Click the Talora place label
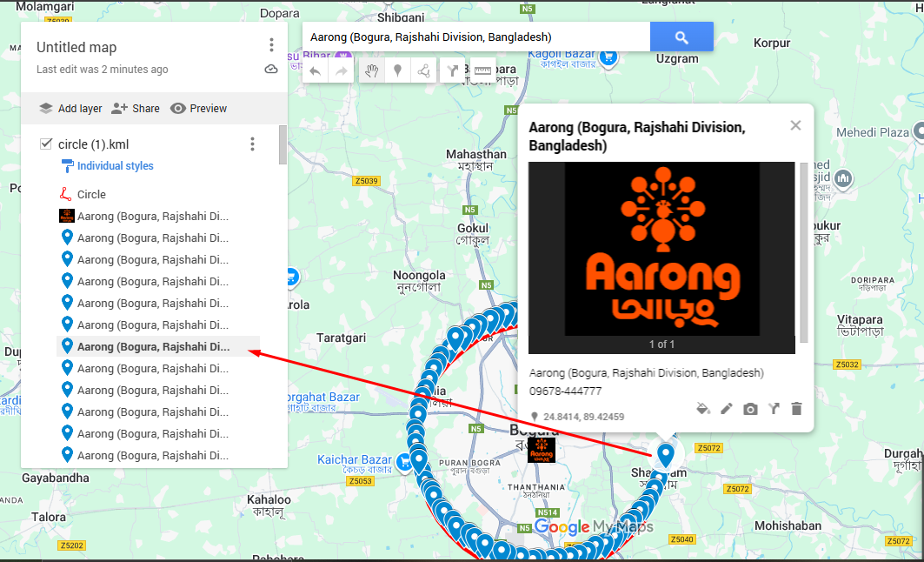Viewport: 924px width, 562px height. (49, 517)
